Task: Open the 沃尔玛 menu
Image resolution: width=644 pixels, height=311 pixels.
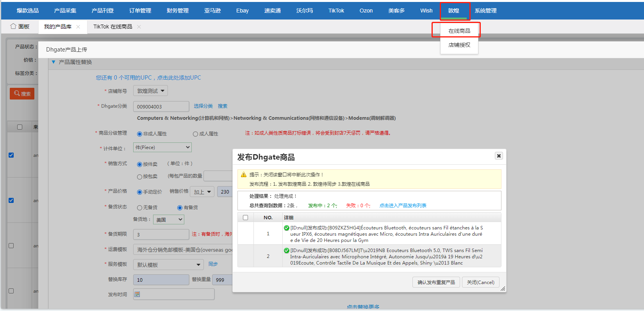Action: point(305,11)
